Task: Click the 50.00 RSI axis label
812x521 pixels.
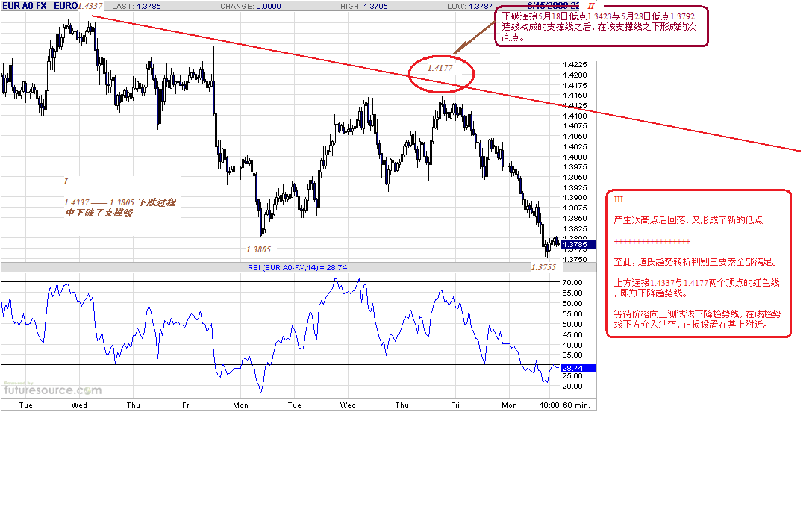Action: tap(572, 324)
